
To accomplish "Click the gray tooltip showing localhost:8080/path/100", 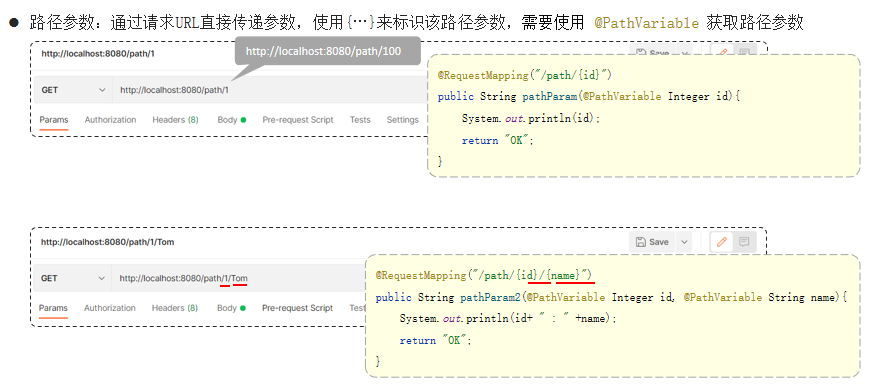I will 328,51.
